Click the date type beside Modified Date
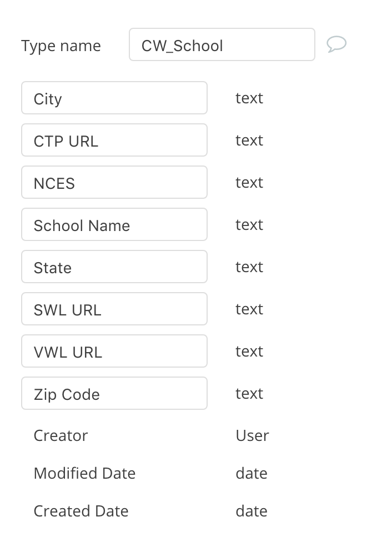Viewport: 392px width, 552px height. (252, 474)
